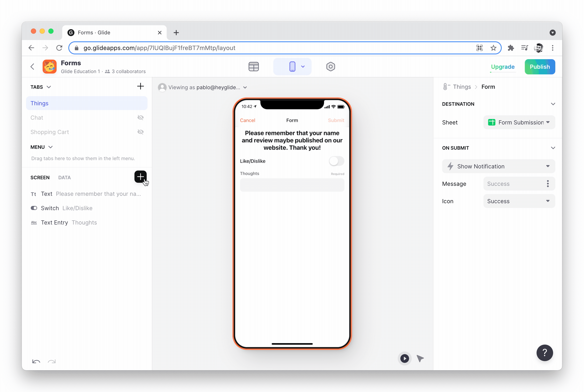Open the Show Notification action dropdown
Image resolution: width=584 pixels, height=392 pixels.
pyautogui.click(x=498, y=166)
